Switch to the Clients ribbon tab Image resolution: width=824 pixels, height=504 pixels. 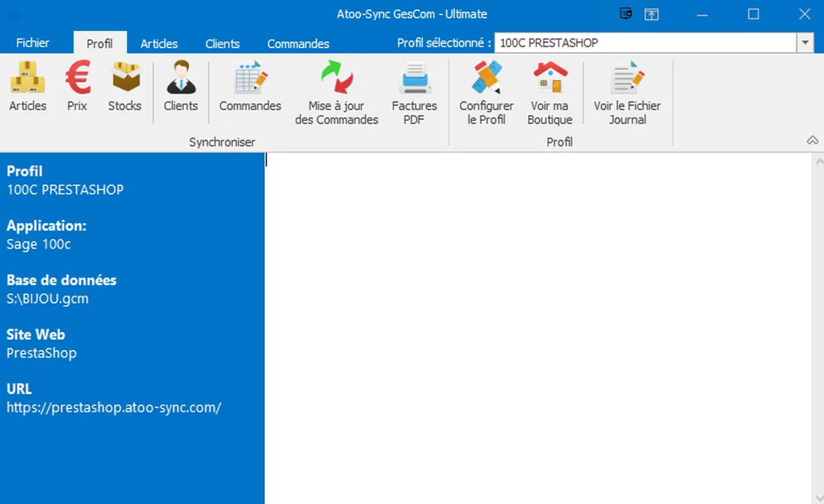(222, 43)
